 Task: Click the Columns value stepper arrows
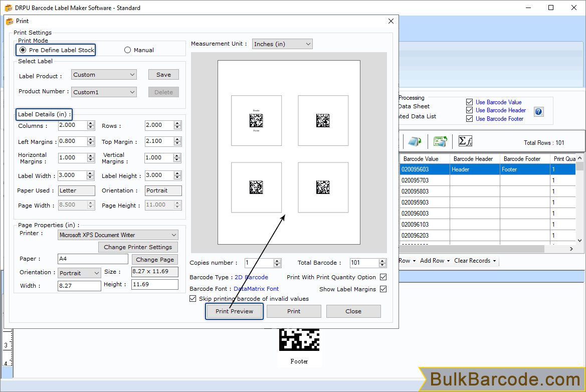coord(90,125)
